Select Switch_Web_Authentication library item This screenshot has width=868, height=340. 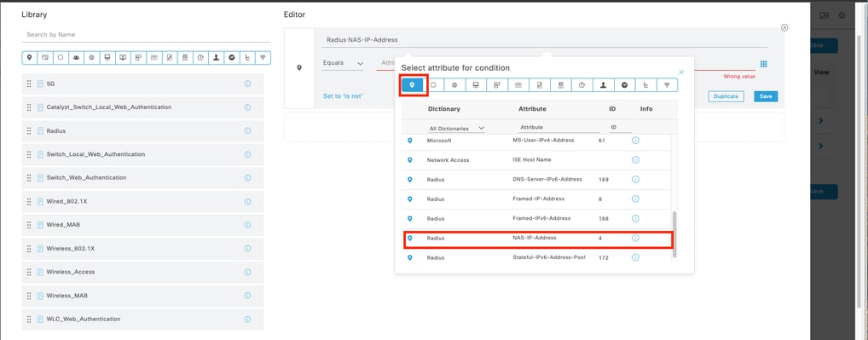pyautogui.click(x=143, y=178)
